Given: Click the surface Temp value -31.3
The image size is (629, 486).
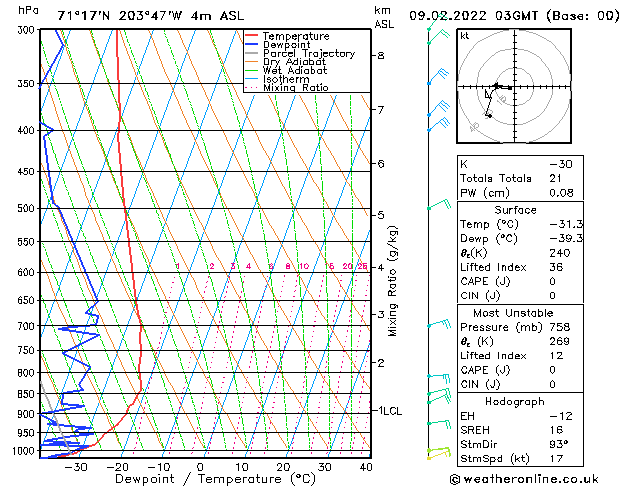Looking at the screenshot, I should [566, 225].
